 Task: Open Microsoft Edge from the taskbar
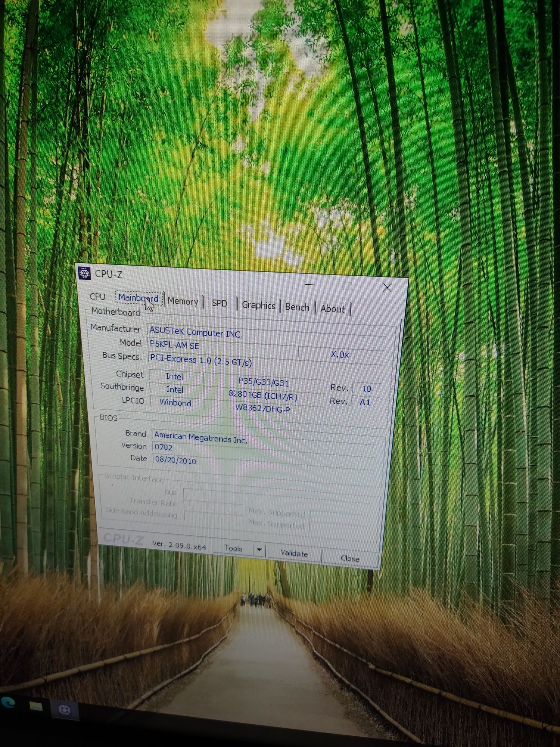pyautogui.click(x=8, y=702)
